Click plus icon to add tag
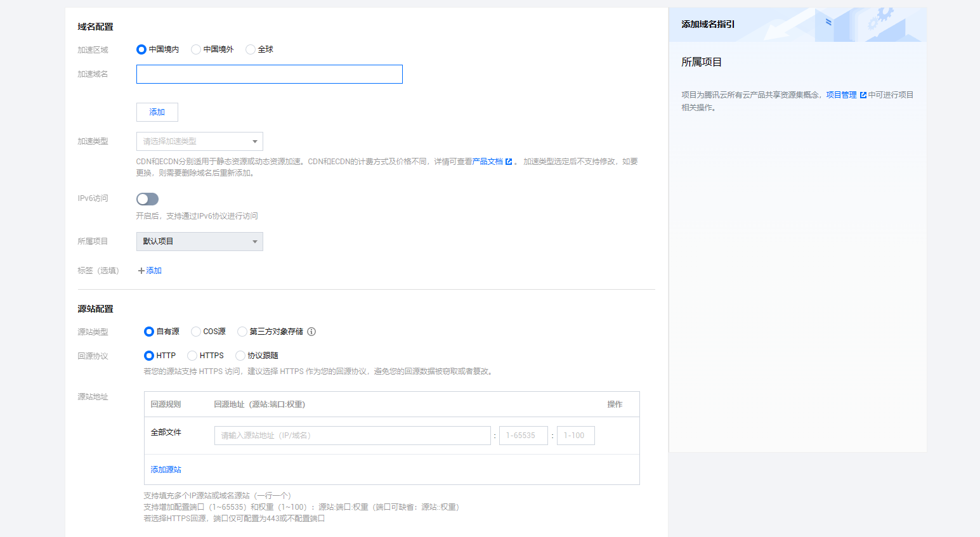Image resolution: width=980 pixels, height=537 pixels. pyautogui.click(x=141, y=271)
